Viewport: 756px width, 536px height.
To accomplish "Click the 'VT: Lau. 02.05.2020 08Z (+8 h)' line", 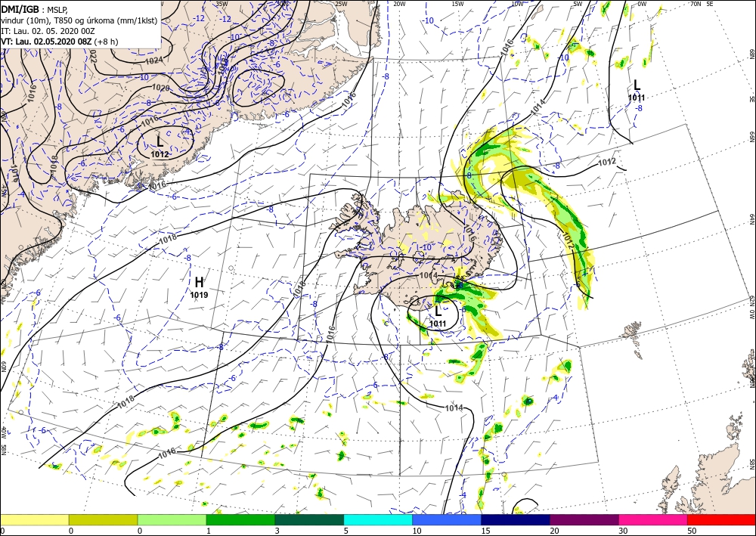I will point(59,42).
